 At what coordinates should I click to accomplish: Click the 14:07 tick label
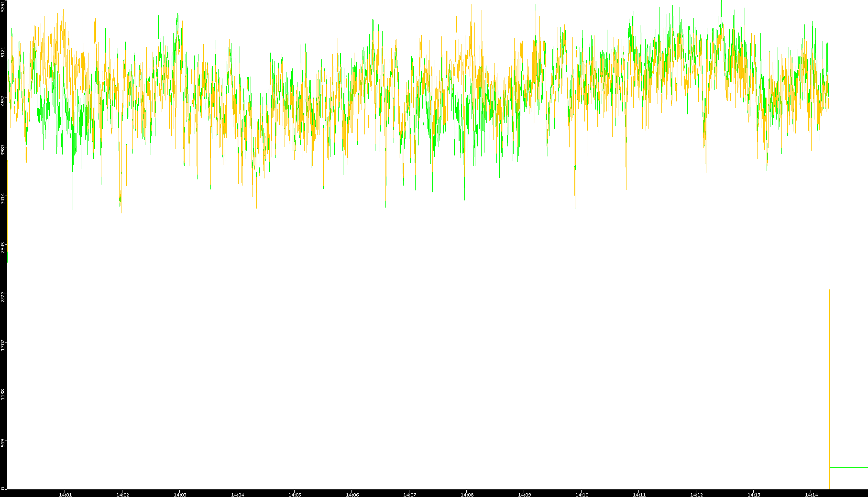click(409, 495)
